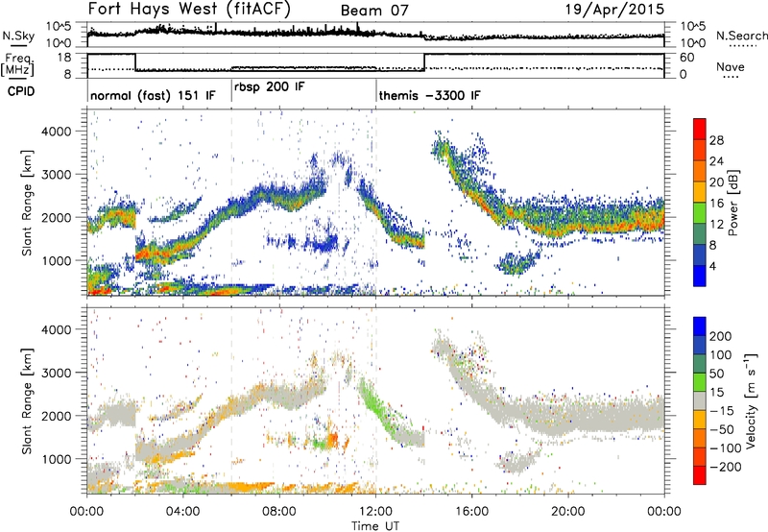Click the 'Nave' legend label
768x532 pixels.
[731, 66]
